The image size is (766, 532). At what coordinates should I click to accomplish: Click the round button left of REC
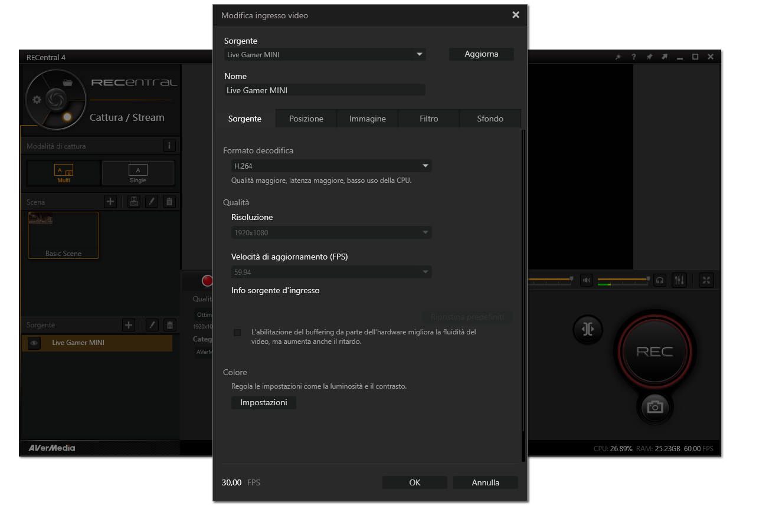point(588,329)
